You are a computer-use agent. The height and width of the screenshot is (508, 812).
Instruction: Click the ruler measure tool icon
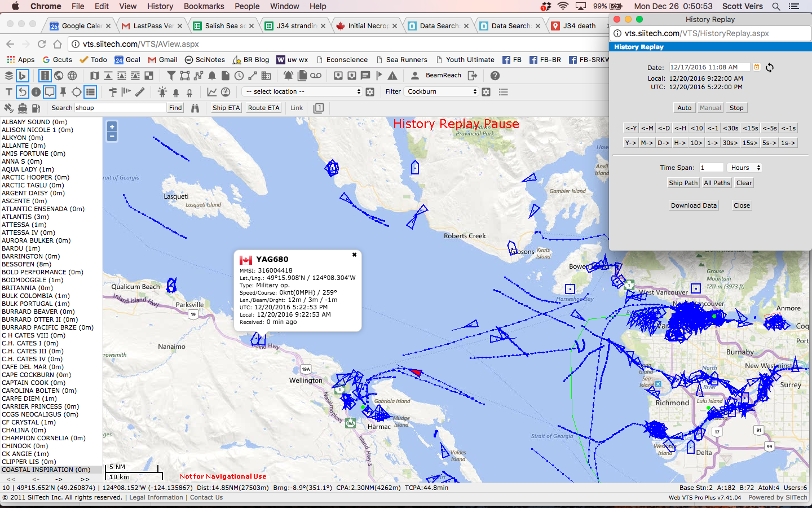(x=140, y=91)
